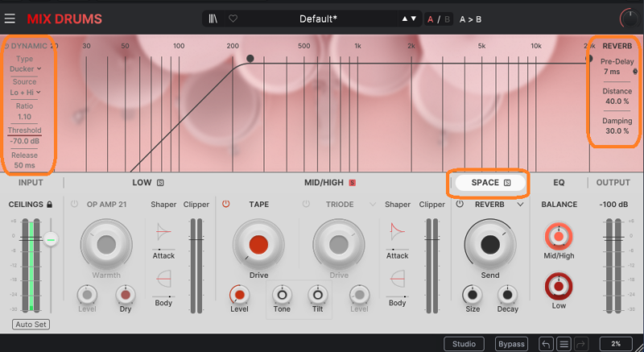Toggle the TAPE module power button

227,205
